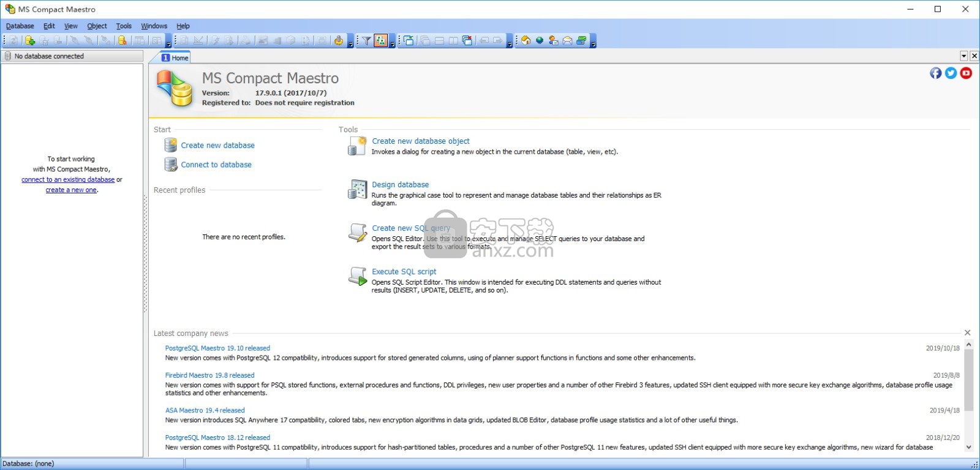The image size is (980, 470).
Task: Select the Home tab
Action: [175, 58]
